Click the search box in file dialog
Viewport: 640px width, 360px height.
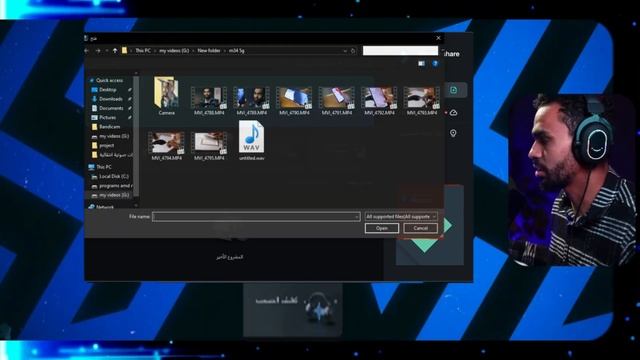click(400, 51)
